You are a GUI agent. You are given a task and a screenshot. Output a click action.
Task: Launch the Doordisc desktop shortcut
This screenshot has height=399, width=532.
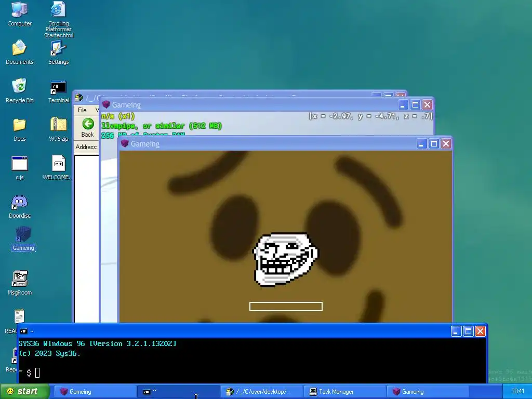tap(19, 207)
